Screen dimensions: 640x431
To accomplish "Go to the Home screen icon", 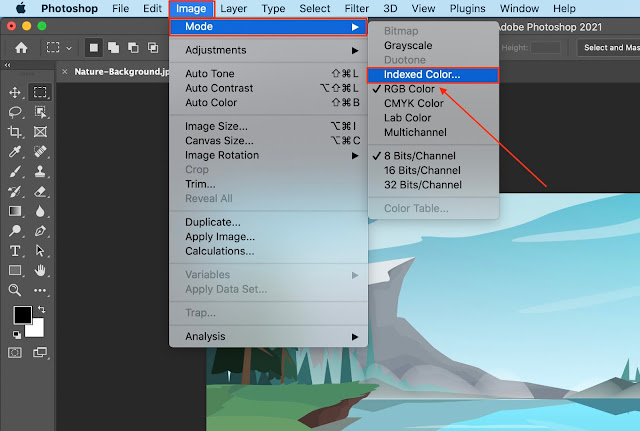I will 21,48.
